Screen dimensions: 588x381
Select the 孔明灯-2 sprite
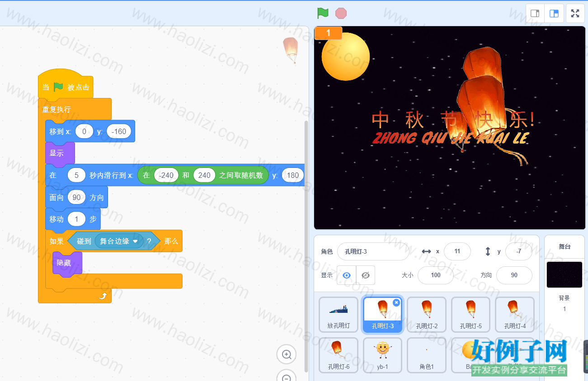click(427, 315)
